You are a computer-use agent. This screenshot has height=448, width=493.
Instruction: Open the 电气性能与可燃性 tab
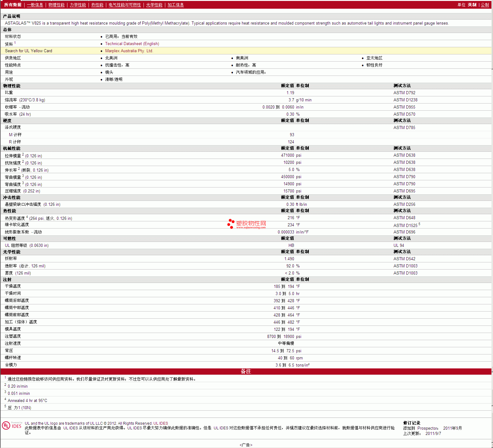125,5
